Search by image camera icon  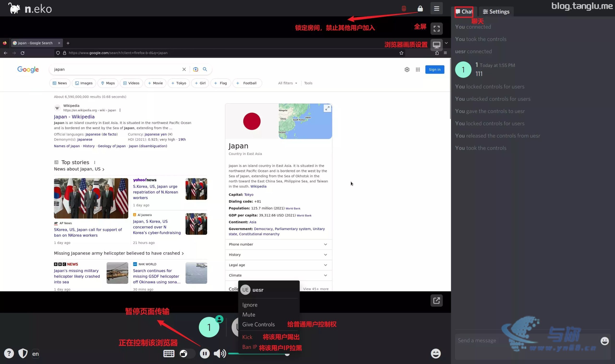[x=195, y=69]
